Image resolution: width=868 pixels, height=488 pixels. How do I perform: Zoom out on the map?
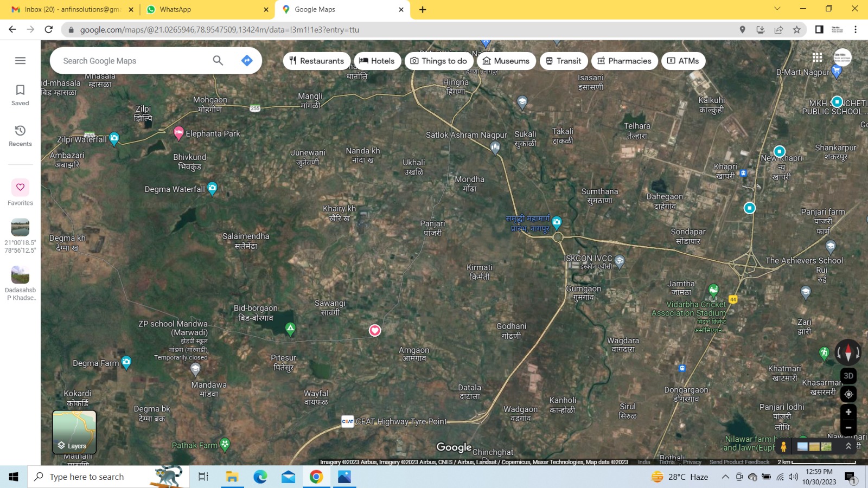tap(848, 427)
